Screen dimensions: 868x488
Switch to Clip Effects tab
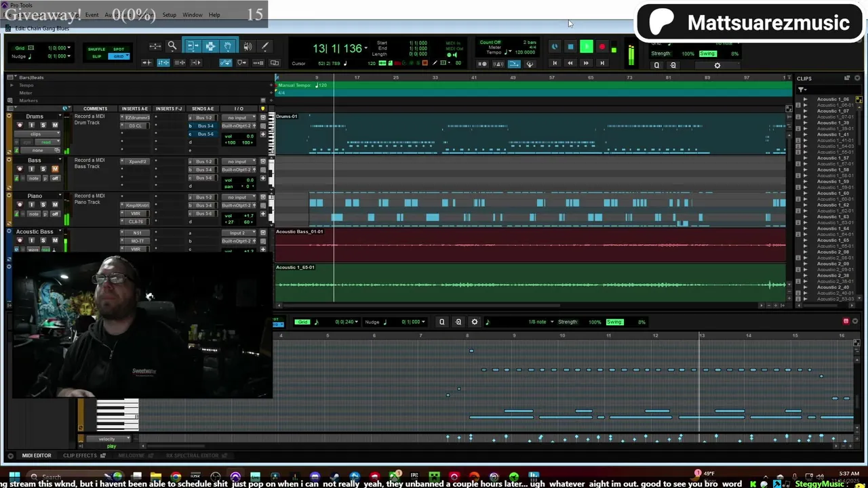click(x=80, y=455)
